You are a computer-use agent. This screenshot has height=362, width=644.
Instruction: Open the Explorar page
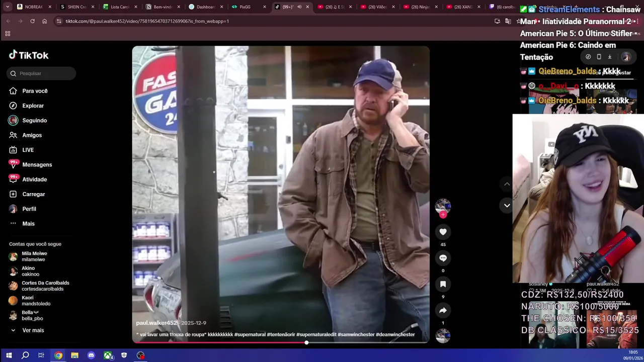(26, 106)
